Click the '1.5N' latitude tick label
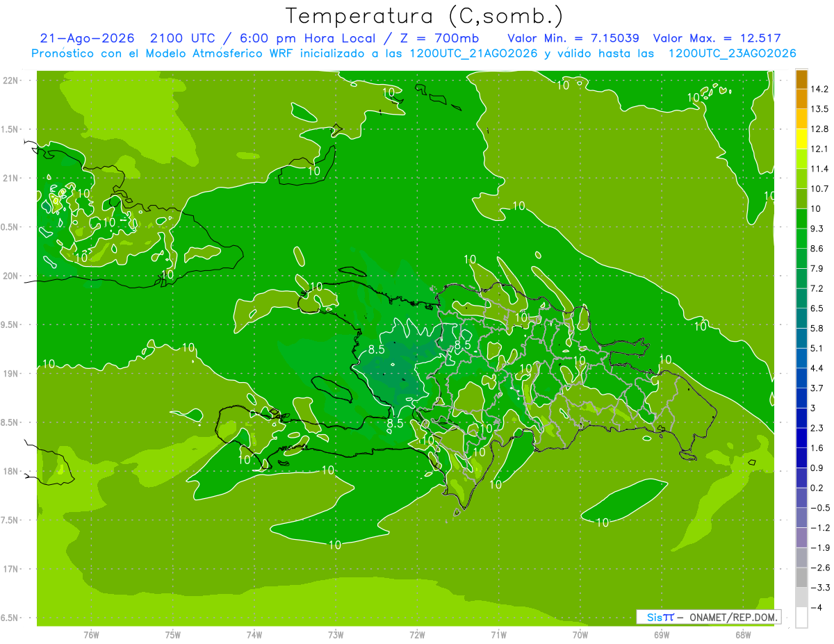The image size is (834, 644). click(x=10, y=129)
